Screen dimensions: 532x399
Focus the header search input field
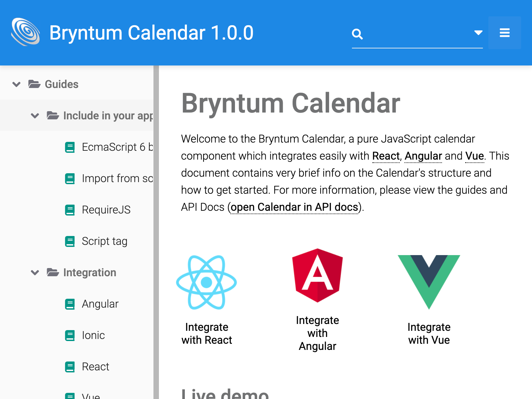click(x=417, y=33)
